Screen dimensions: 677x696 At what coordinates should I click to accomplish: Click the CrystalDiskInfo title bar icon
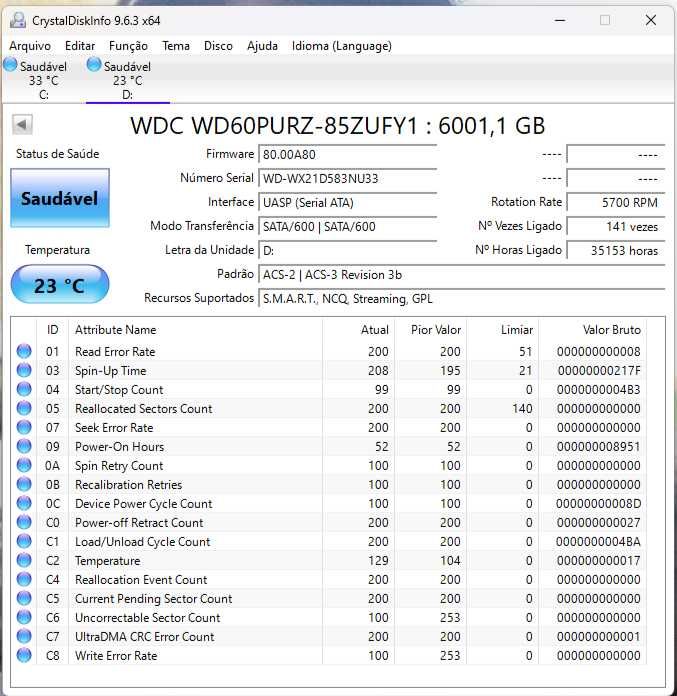click(18, 20)
